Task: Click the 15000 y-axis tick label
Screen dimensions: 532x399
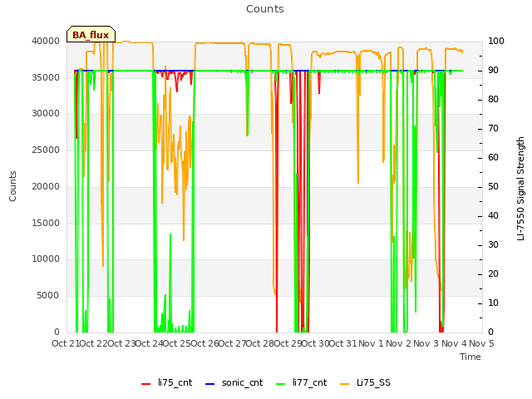Action: pyautogui.click(x=46, y=223)
